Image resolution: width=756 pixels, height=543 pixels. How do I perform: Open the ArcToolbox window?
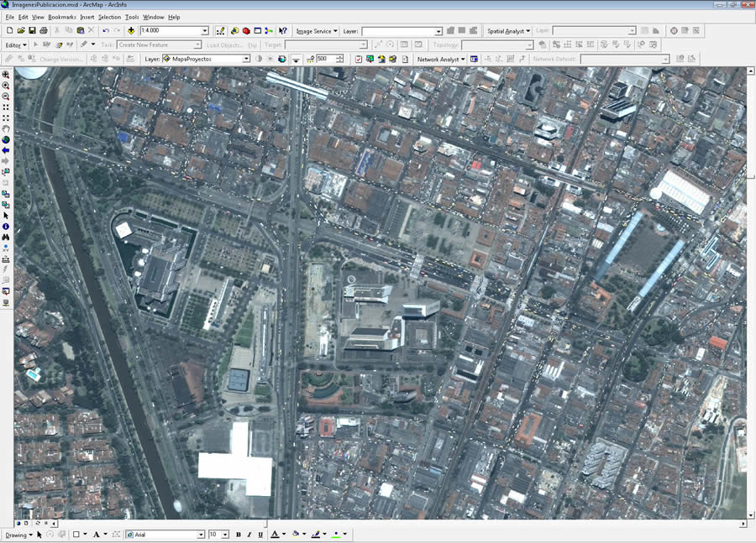pos(246,31)
